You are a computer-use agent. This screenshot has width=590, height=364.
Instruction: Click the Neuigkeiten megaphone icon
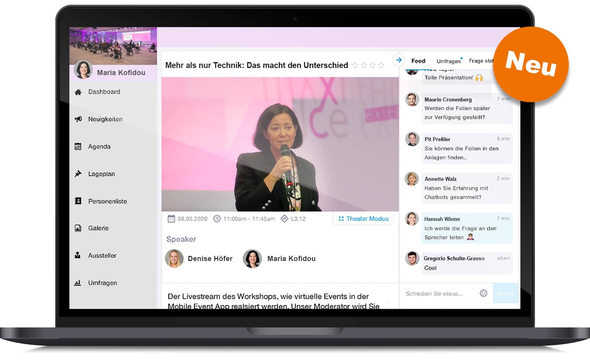pos(78,119)
